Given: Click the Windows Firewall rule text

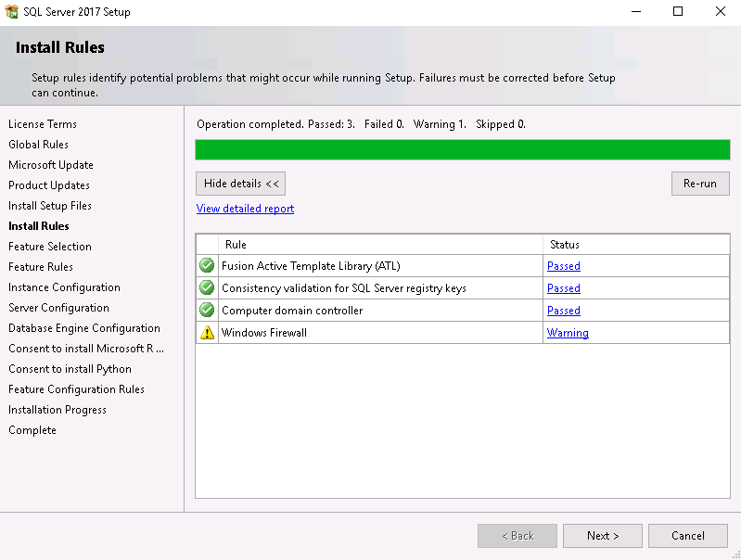Looking at the screenshot, I should [264, 333].
